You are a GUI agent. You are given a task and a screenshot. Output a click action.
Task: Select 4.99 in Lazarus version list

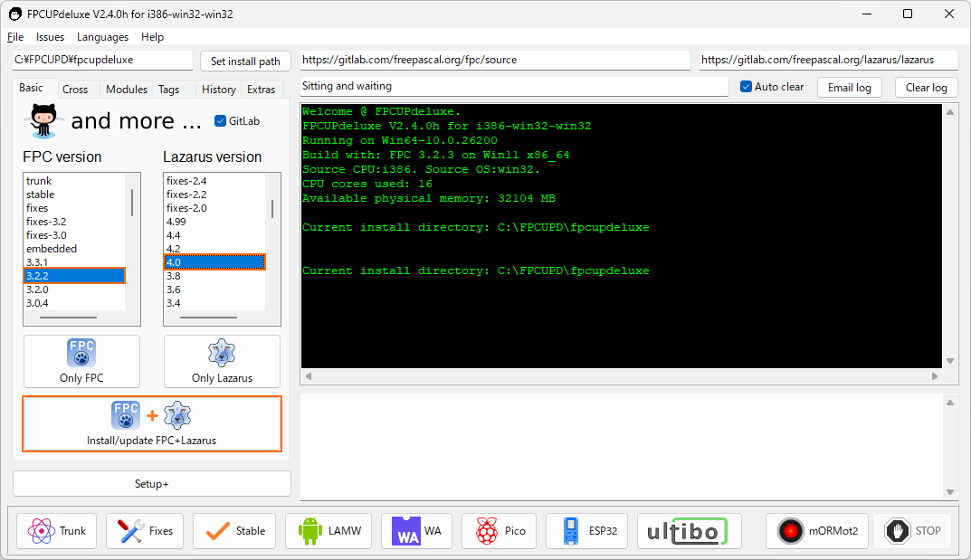point(214,222)
